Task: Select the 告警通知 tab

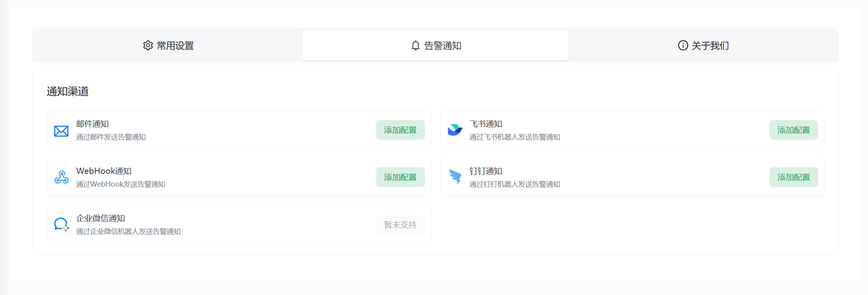Action: pyautogui.click(x=435, y=45)
